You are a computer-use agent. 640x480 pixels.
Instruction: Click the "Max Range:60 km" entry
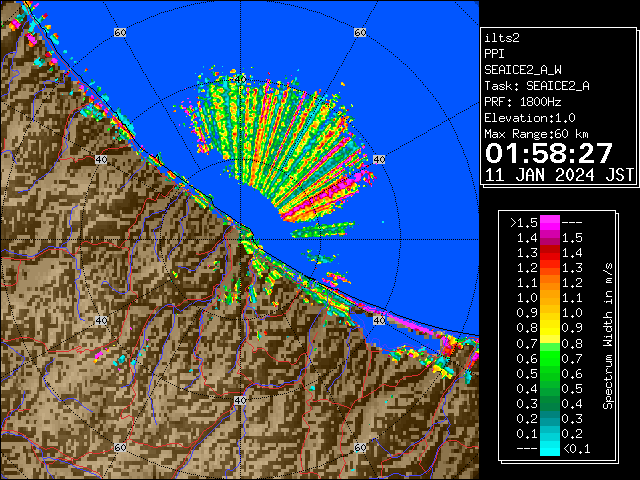537,134
